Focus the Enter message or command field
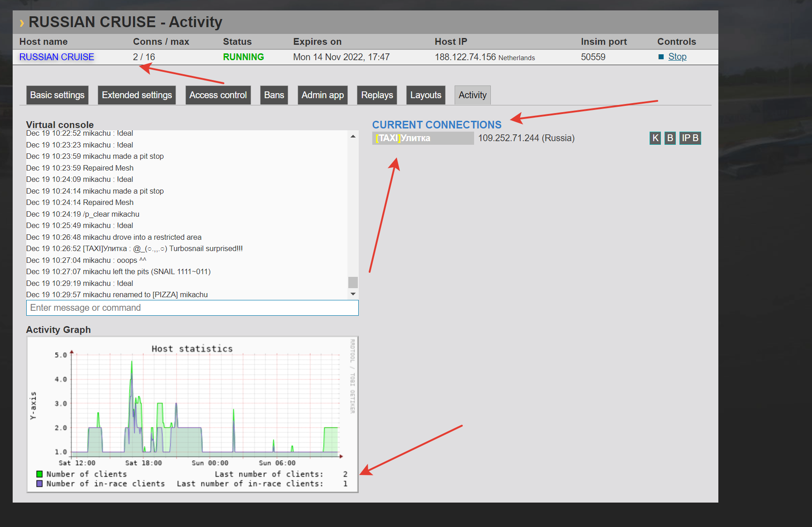Screen dimensions: 812x527 click(x=192, y=308)
